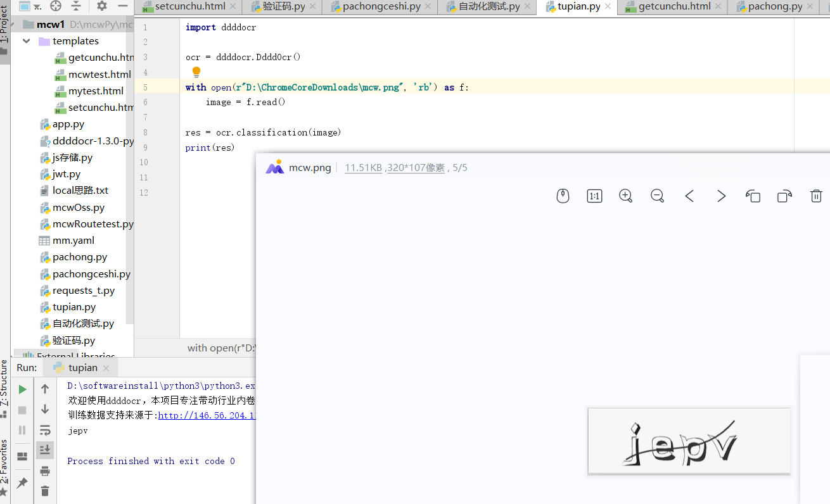Click the 320*107像素 dimensions text
The image size is (830, 504).
(x=416, y=168)
